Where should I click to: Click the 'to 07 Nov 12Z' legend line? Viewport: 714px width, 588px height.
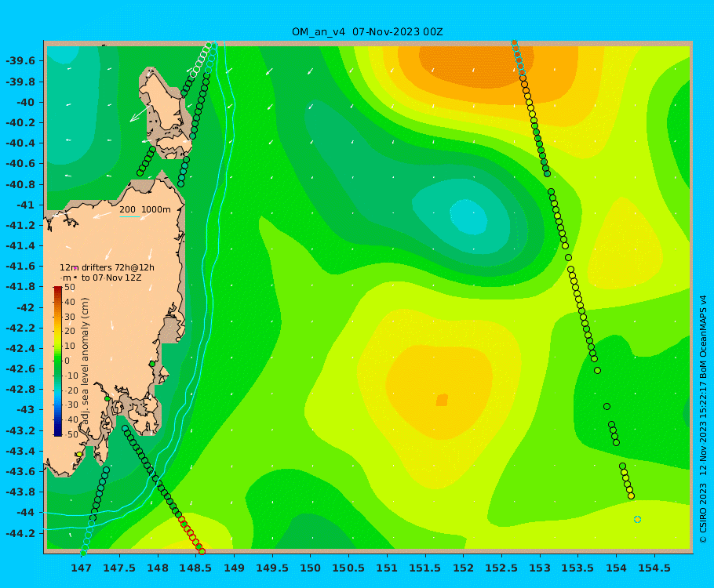pos(111,278)
